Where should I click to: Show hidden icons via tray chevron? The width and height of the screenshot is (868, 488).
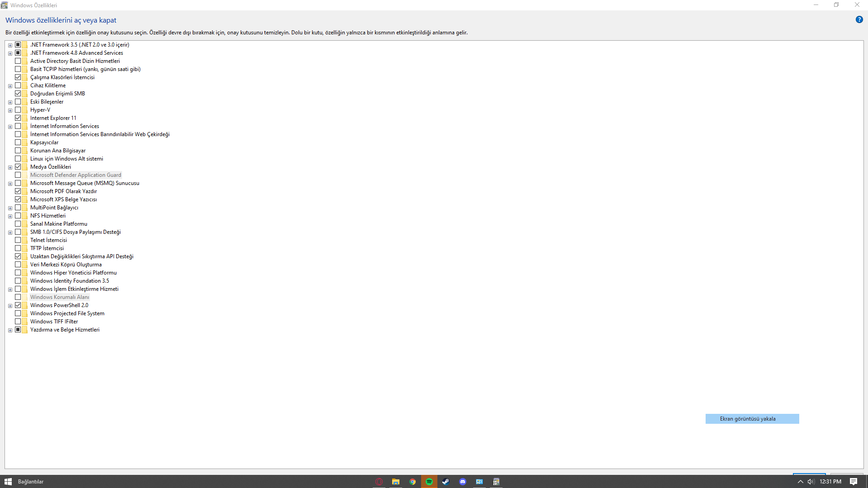pos(800,482)
